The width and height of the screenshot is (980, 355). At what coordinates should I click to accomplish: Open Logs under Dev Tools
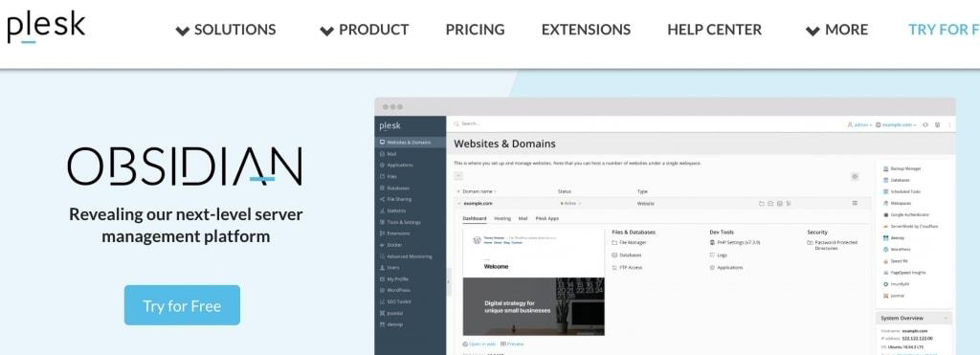pos(718,255)
